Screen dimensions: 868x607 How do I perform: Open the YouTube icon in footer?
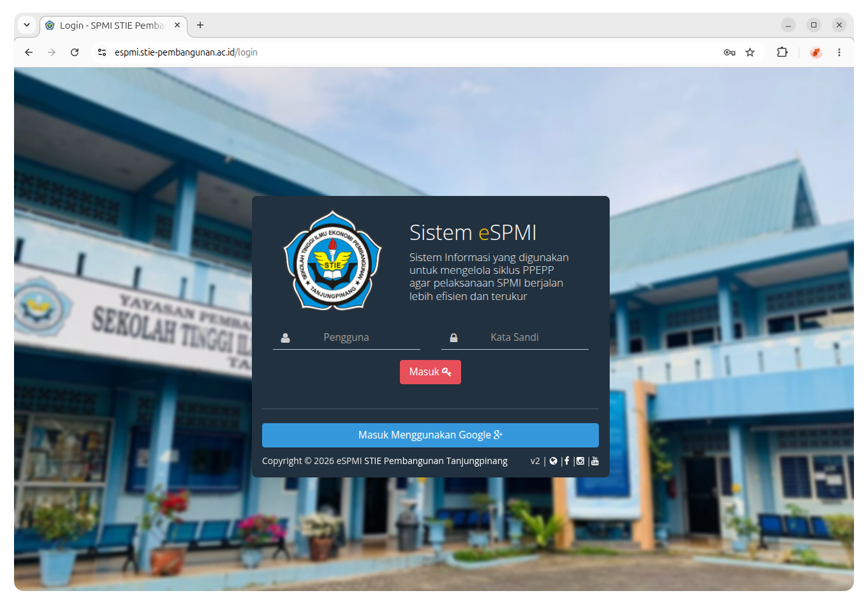pyautogui.click(x=595, y=461)
